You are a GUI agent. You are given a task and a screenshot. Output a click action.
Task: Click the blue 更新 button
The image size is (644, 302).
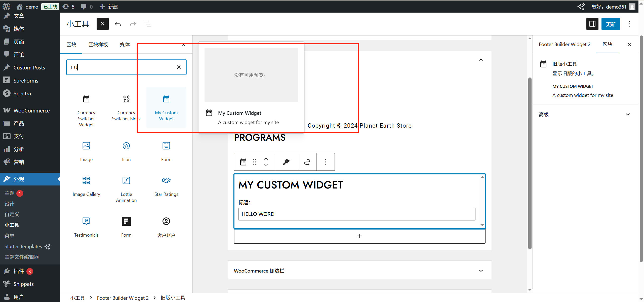coord(611,24)
